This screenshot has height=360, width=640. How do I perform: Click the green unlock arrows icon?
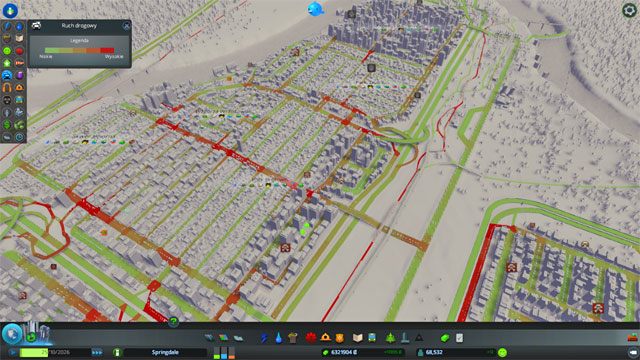pos(31,338)
